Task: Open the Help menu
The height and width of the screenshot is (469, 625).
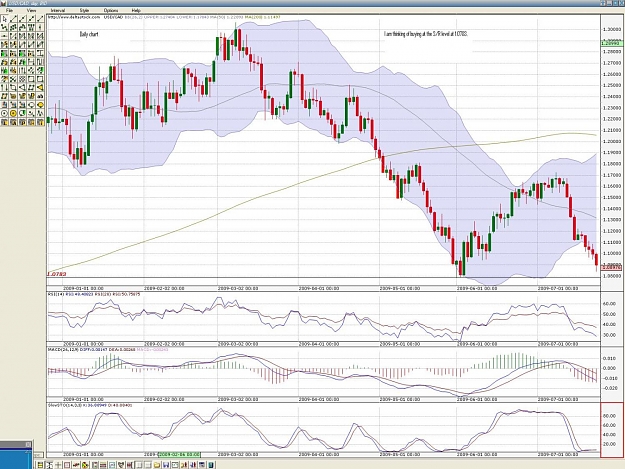Action: pos(136,10)
